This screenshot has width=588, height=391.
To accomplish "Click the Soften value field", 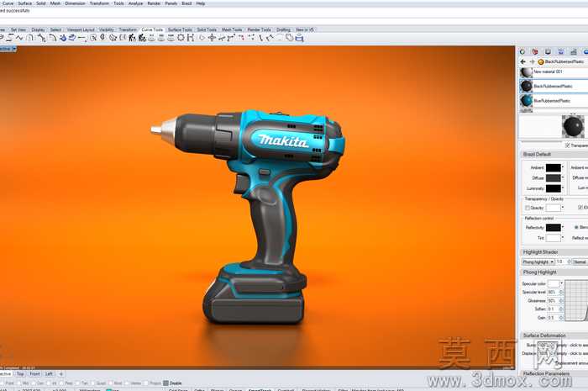I will pos(553,309).
